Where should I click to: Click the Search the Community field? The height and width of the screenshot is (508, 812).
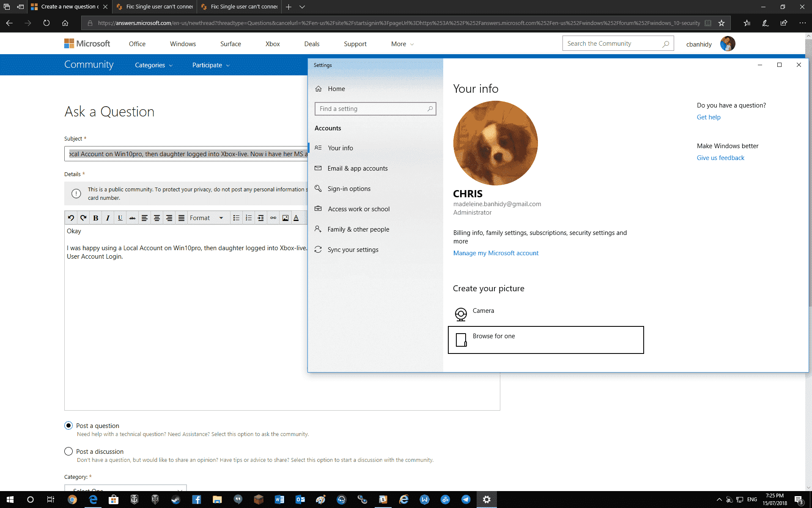coord(617,43)
